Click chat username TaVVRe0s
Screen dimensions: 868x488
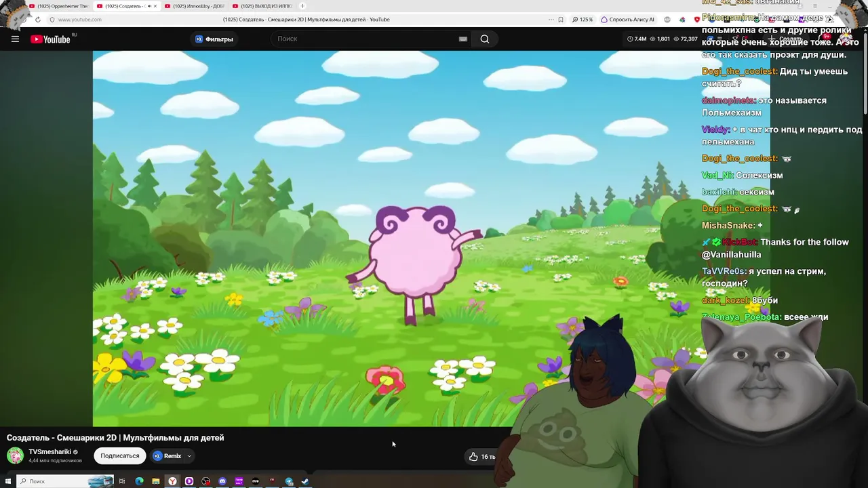click(724, 271)
